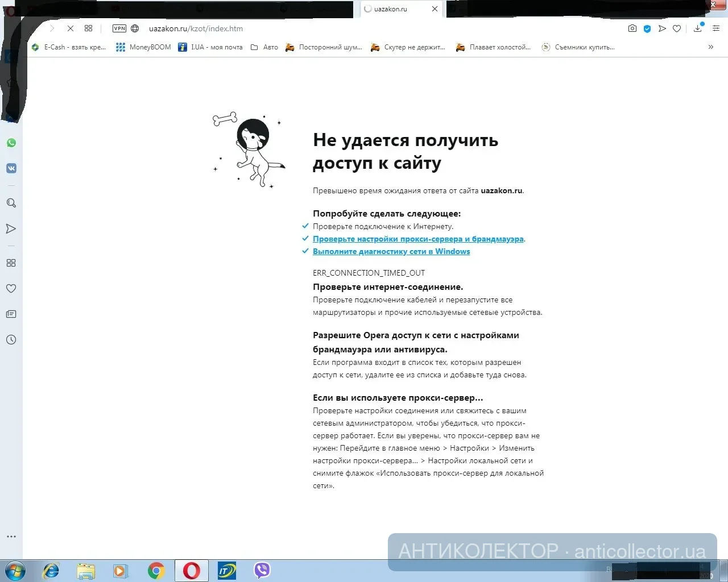Viewport: 728px width, 582px height.
Task: Switch to the uazakon.ru tab
Action: [x=392, y=9]
